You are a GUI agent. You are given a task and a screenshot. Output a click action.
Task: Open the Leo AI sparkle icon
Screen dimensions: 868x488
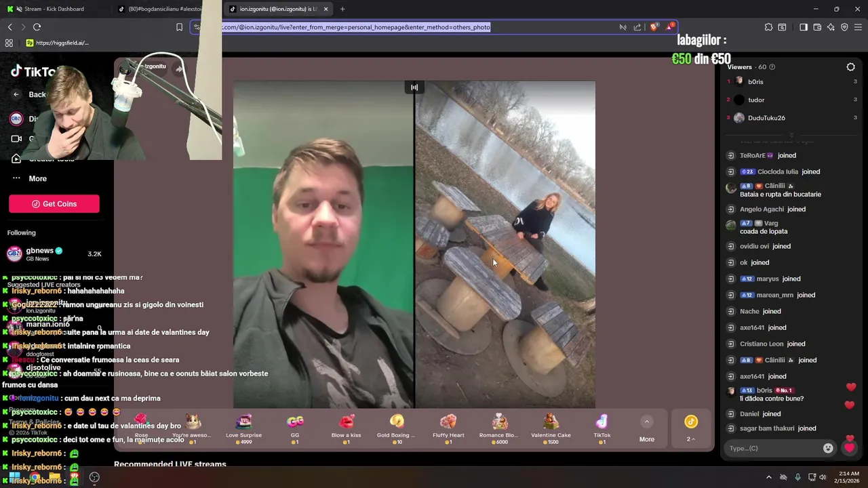tap(831, 27)
